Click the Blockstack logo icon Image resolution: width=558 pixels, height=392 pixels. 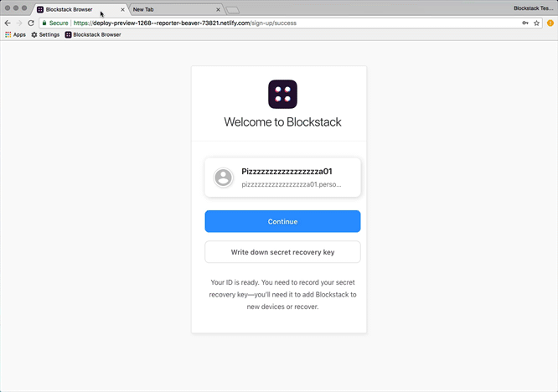pyautogui.click(x=282, y=95)
